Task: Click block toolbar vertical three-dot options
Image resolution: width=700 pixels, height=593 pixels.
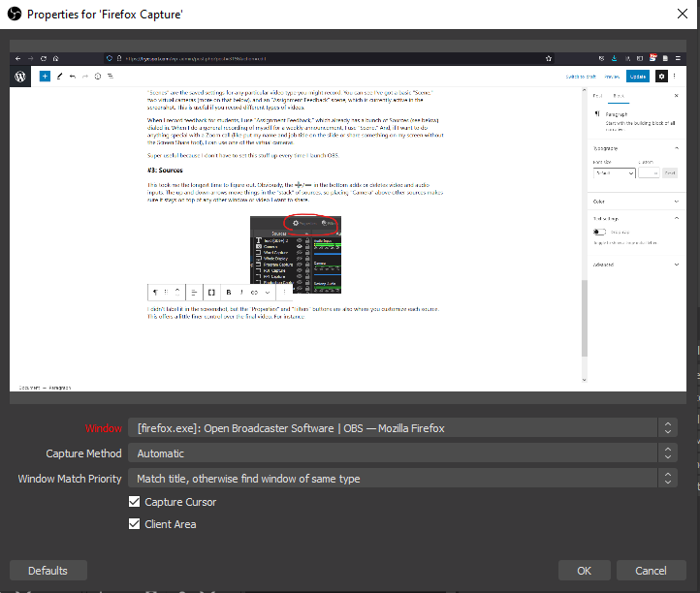Action: 284,293
